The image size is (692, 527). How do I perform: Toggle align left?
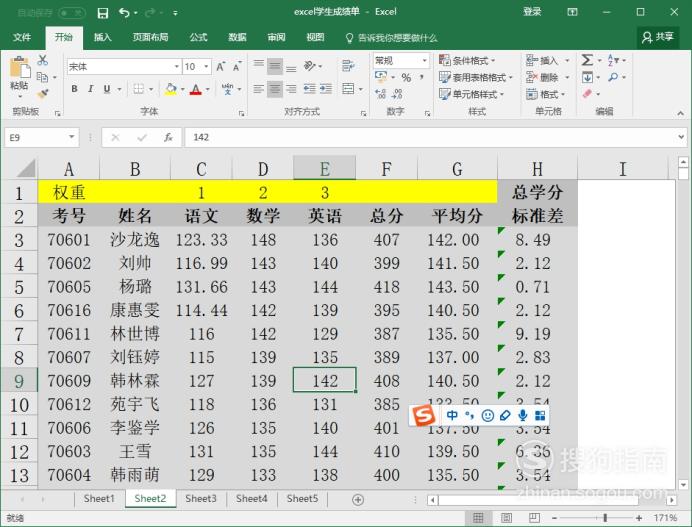pos(259,89)
